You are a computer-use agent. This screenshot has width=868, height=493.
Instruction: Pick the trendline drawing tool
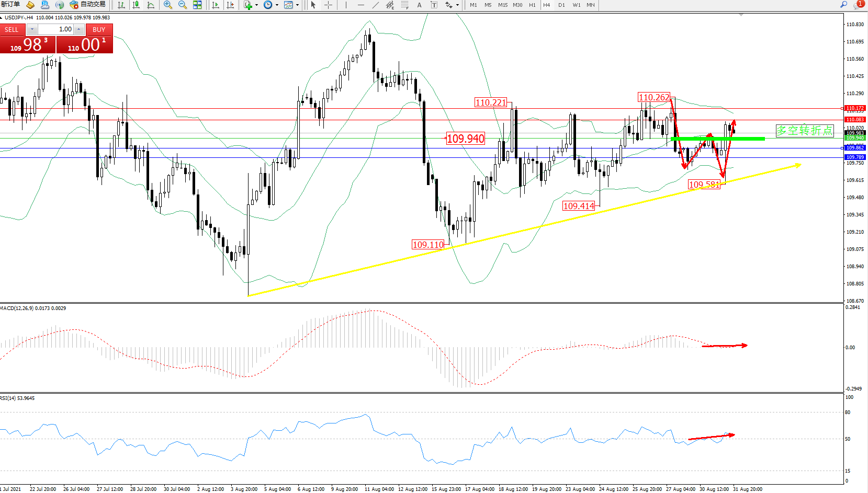(x=375, y=5)
